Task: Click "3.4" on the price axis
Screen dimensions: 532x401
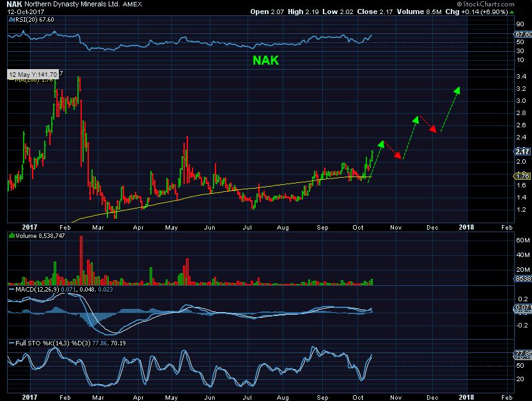Action: point(520,76)
